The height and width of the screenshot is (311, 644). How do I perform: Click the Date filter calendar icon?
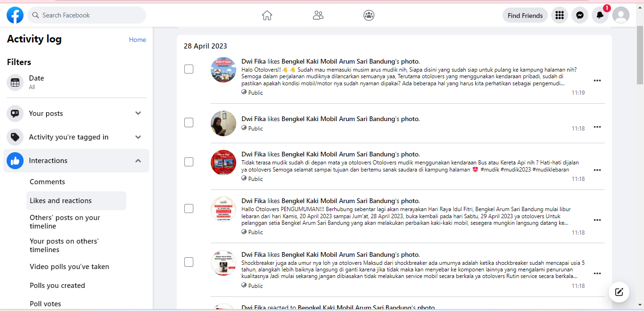(15, 82)
